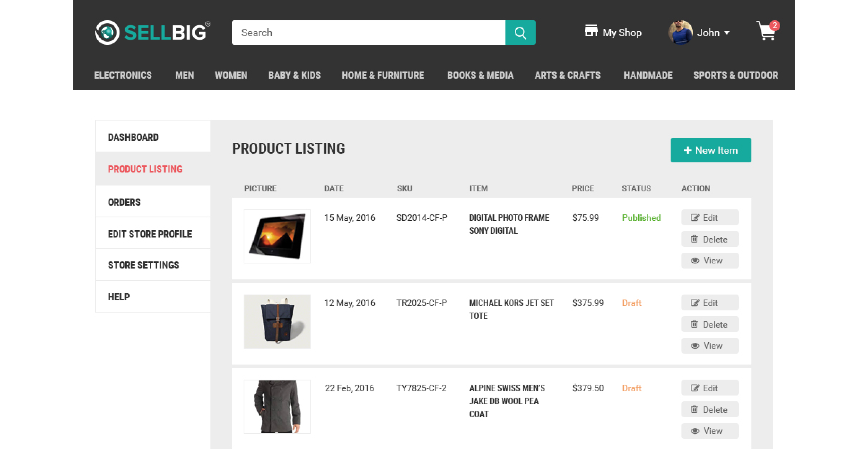The width and height of the screenshot is (868, 449).
Task: Open the Men category
Action: click(184, 75)
